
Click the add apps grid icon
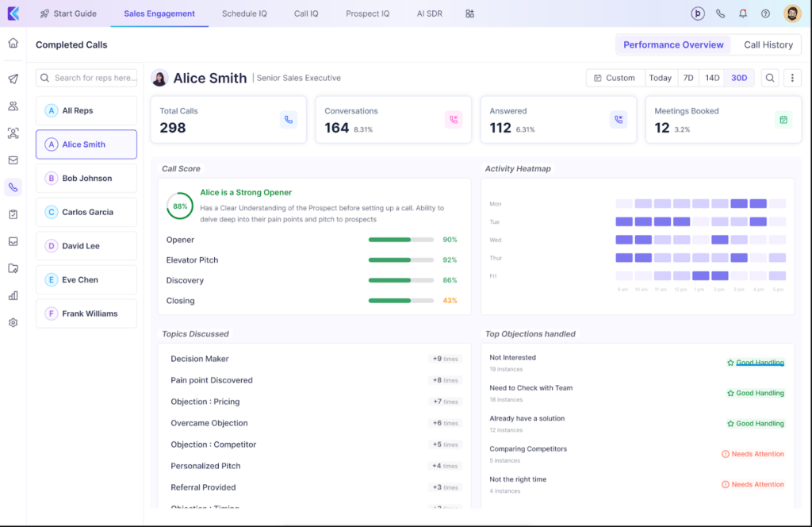tap(470, 13)
